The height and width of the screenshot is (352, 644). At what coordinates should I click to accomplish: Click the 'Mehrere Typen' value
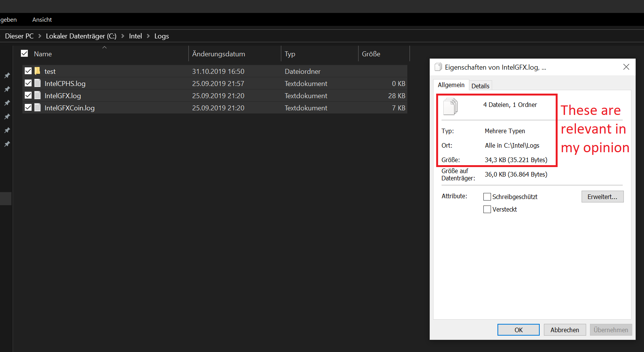click(505, 131)
